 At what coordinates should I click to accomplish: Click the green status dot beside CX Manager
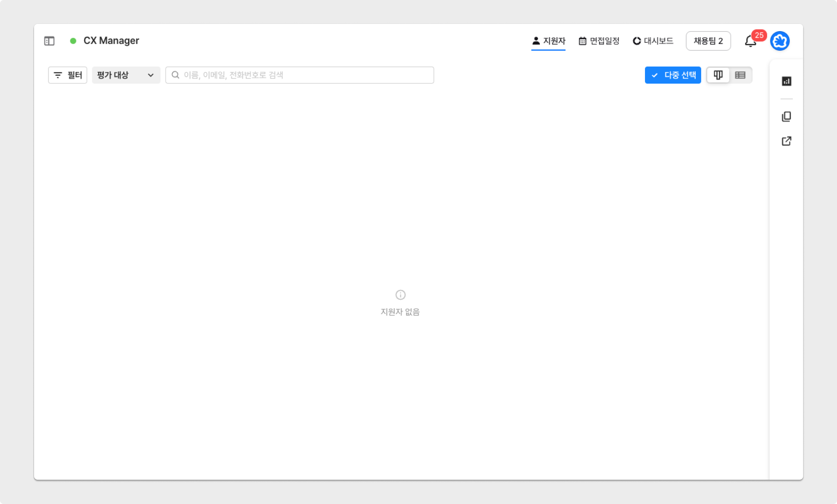73,41
